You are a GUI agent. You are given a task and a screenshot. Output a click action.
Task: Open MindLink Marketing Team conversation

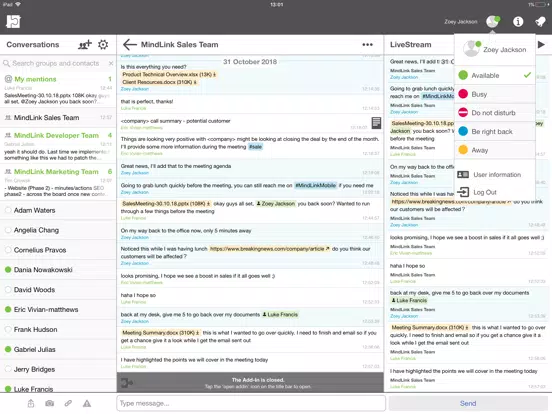point(58,182)
